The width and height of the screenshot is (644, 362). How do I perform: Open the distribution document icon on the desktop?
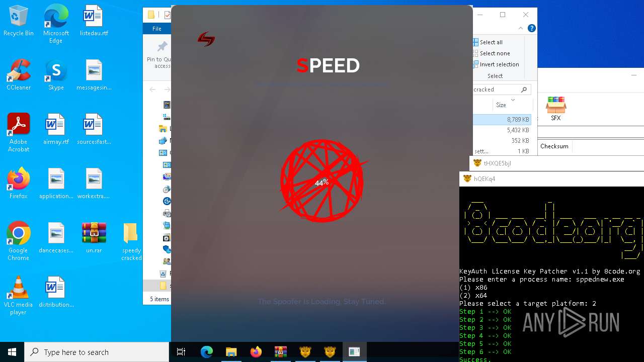click(56, 292)
